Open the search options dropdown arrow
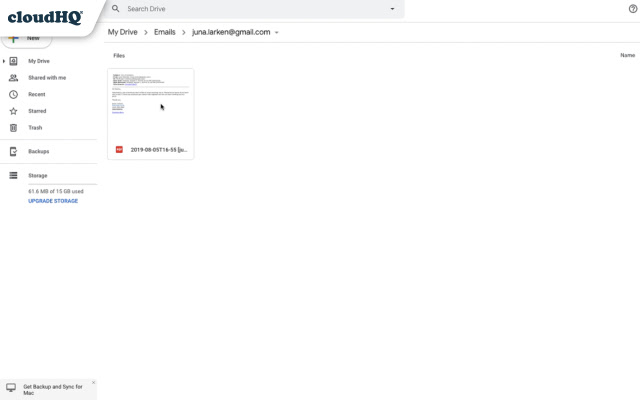Image resolution: width=640 pixels, height=400 pixels. click(392, 9)
